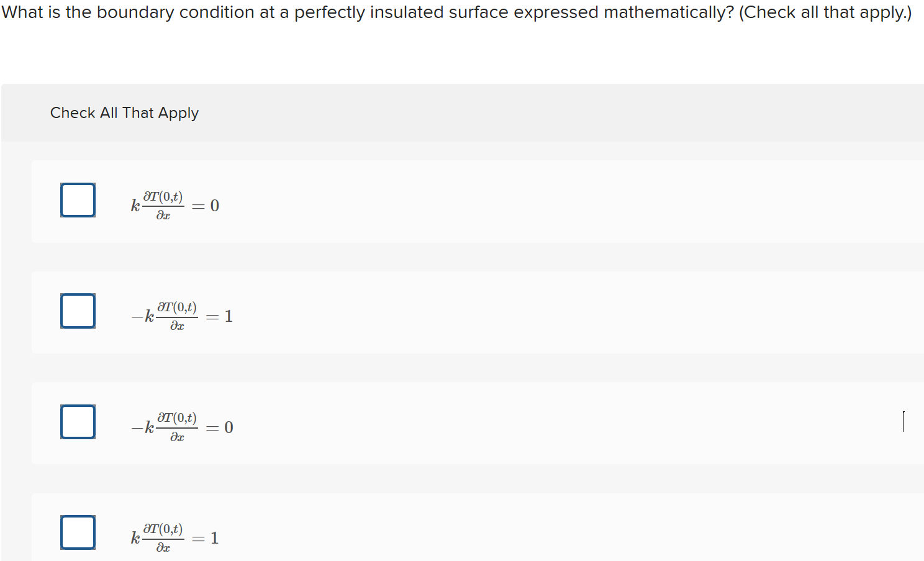Check the box for −k∂T(0,t)/∂x = 1

[x=77, y=310]
